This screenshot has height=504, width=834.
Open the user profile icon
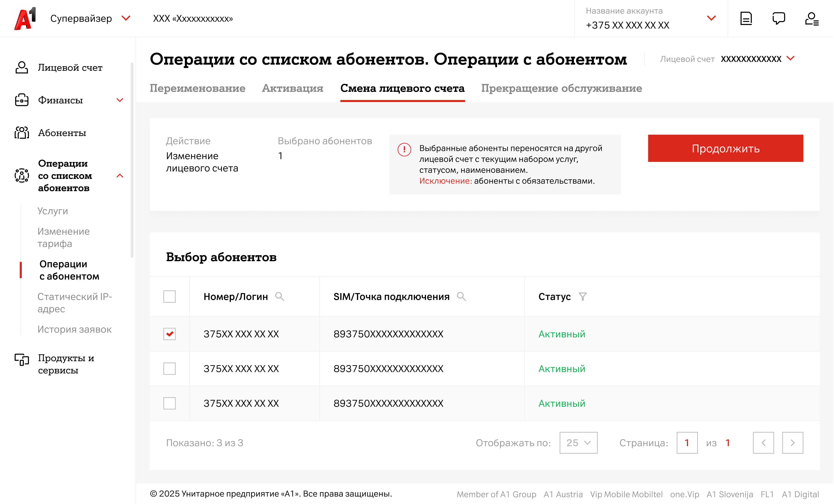(x=811, y=19)
